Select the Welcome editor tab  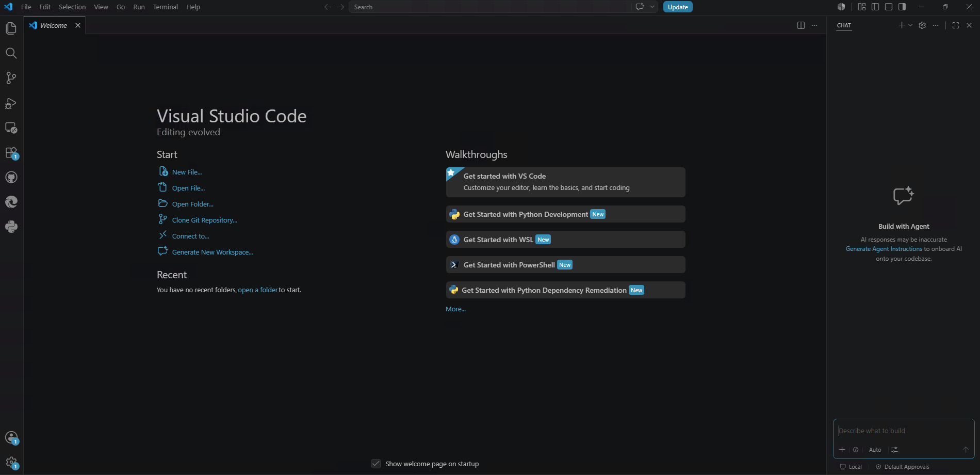[54, 25]
